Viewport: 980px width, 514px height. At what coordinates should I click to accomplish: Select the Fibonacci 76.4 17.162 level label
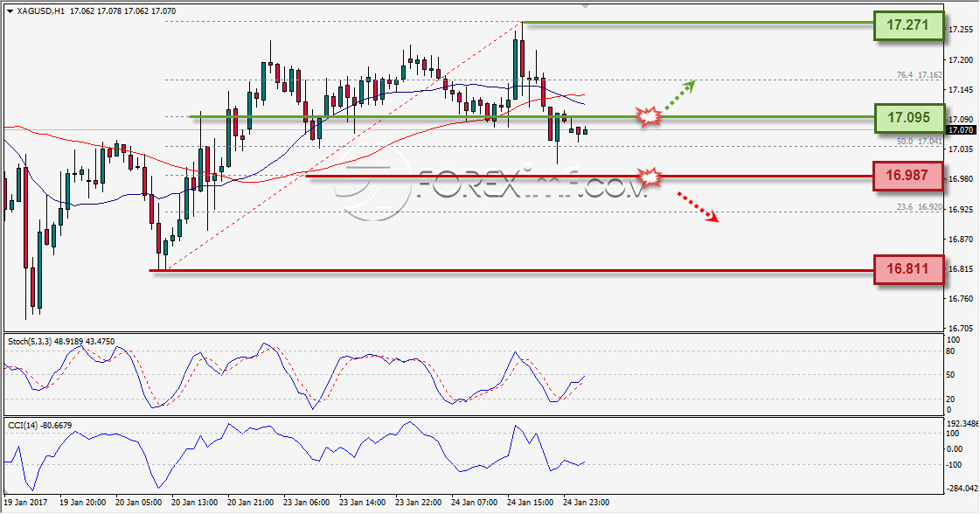920,75
